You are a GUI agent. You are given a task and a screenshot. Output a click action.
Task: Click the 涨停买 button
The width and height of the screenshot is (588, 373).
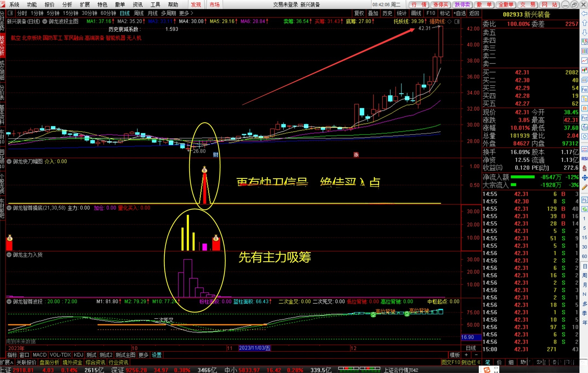[x=440, y=4]
